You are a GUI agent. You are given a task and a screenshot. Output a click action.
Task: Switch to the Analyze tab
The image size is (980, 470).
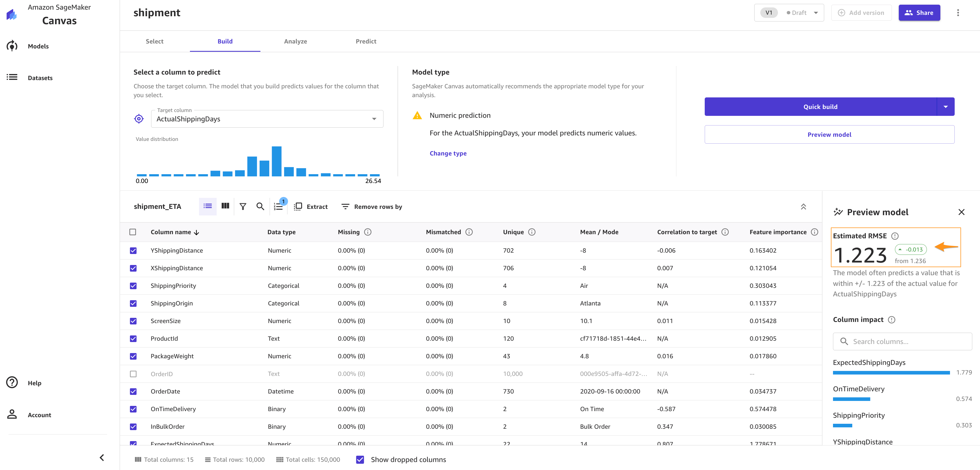tap(295, 41)
